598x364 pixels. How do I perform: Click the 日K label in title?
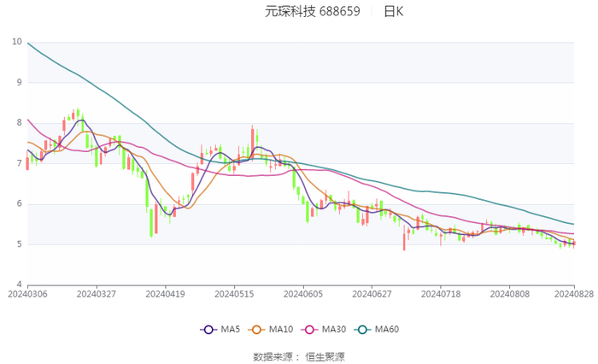[394, 11]
